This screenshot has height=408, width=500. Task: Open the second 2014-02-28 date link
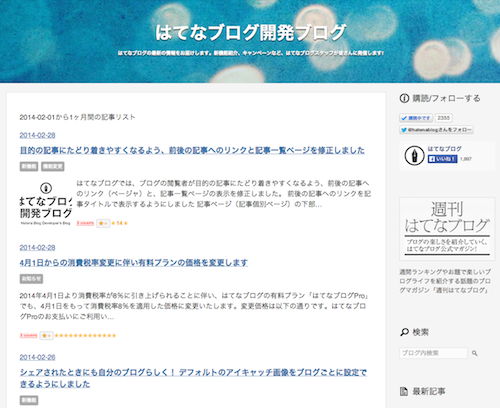37,248
